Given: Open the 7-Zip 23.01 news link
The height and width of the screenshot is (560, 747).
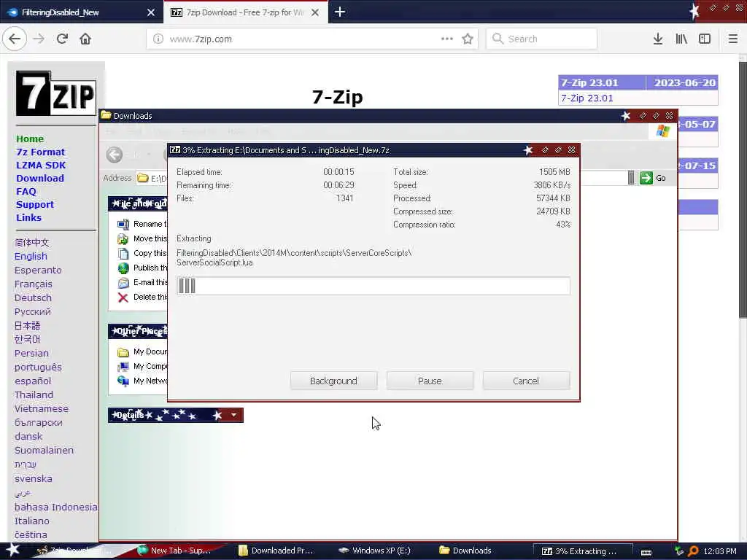Looking at the screenshot, I should point(587,98).
